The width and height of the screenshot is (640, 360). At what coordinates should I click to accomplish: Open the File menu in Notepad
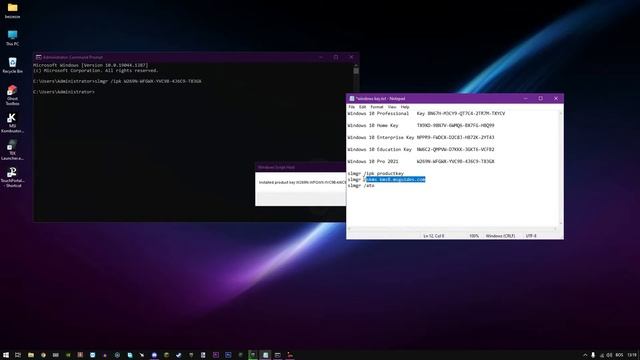[x=351, y=107]
